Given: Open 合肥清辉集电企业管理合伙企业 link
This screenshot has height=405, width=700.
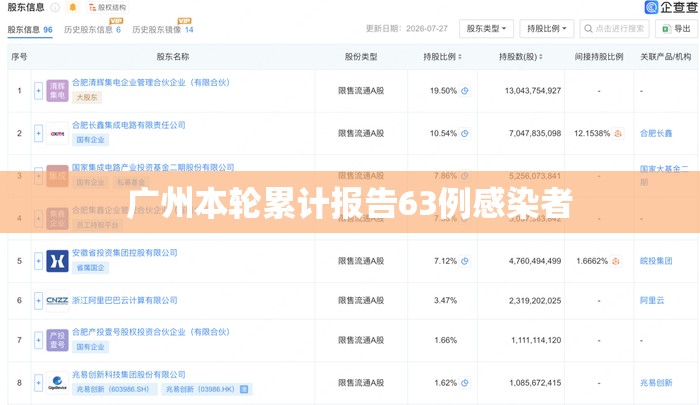Looking at the screenshot, I should click(151, 82).
